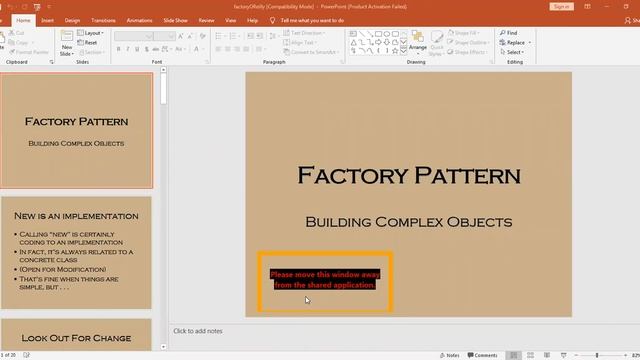Open the Help tab
Image resolution: width=640 pixels, height=360 pixels.
tap(252, 20)
